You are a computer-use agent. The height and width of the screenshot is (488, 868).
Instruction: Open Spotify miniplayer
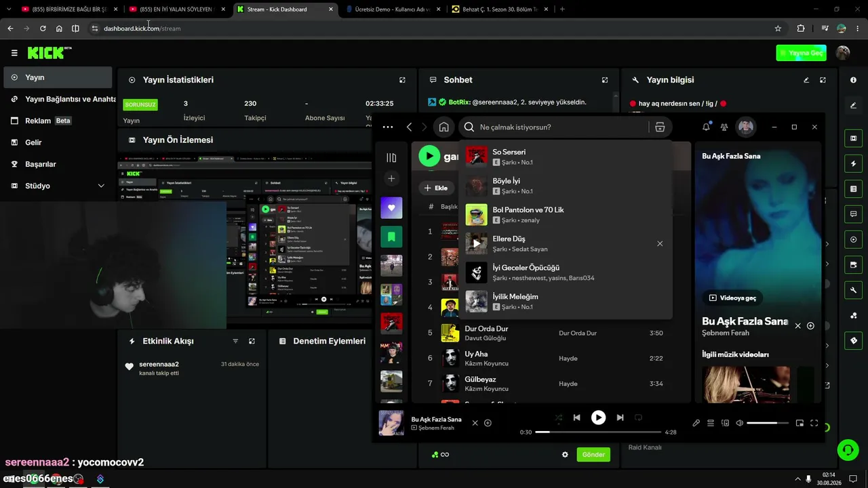(800, 423)
